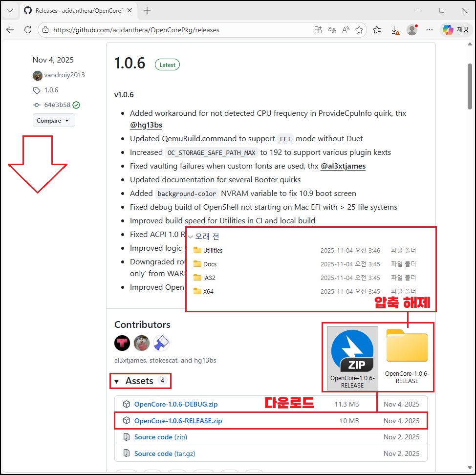Collapse the Assets section triangle

(x=117, y=381)
